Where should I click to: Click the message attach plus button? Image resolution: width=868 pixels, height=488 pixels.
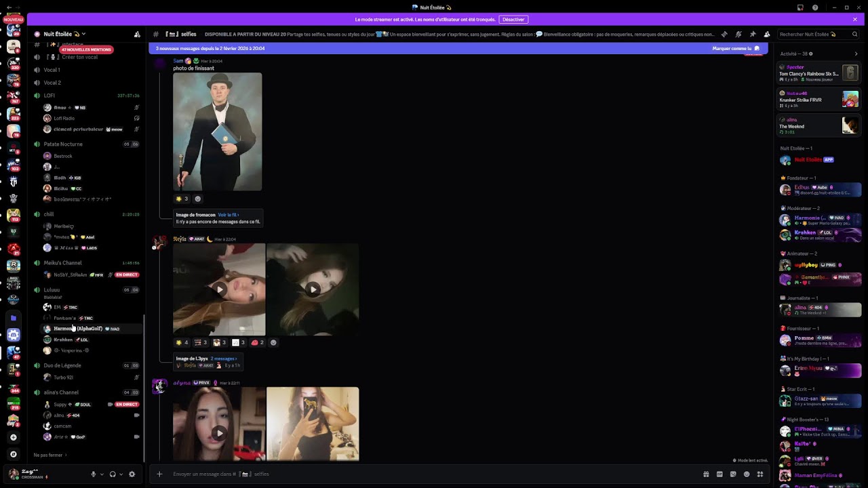point(159,474)
